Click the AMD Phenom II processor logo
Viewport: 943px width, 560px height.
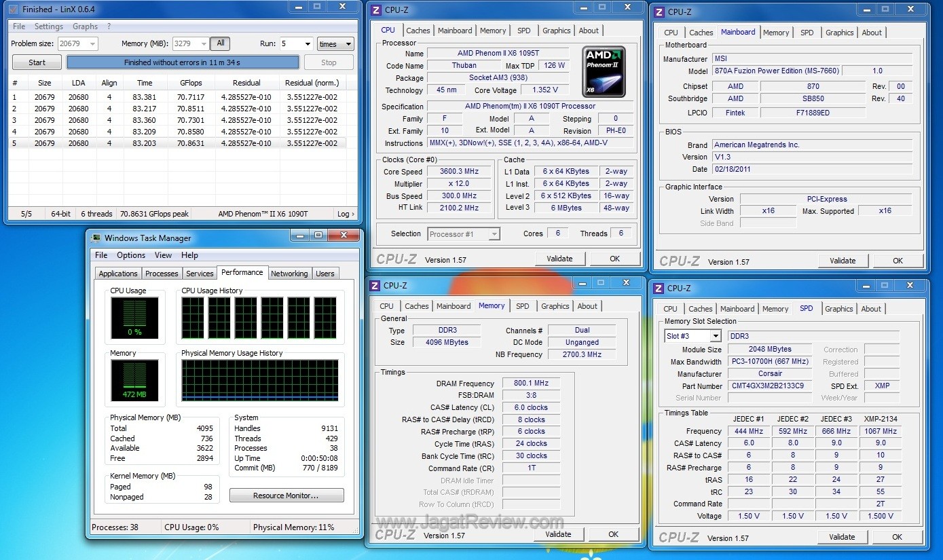click(604, 71)
